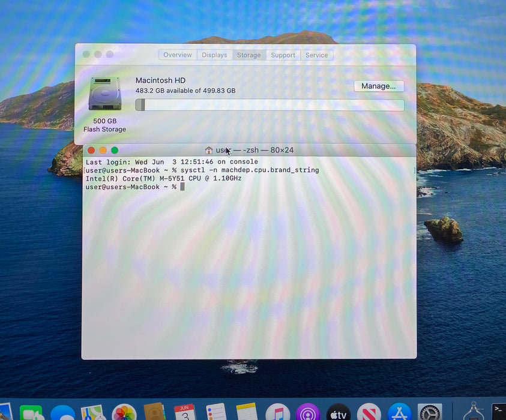Screen dimensions: 506x420
Task: Open Calendar showing Jun 3
Action: pyautogui.click(x=185, y=412)
